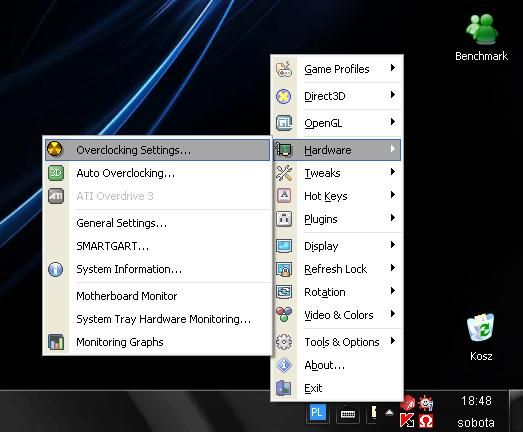Expand the Display submenu arrow

click(393, 245)
